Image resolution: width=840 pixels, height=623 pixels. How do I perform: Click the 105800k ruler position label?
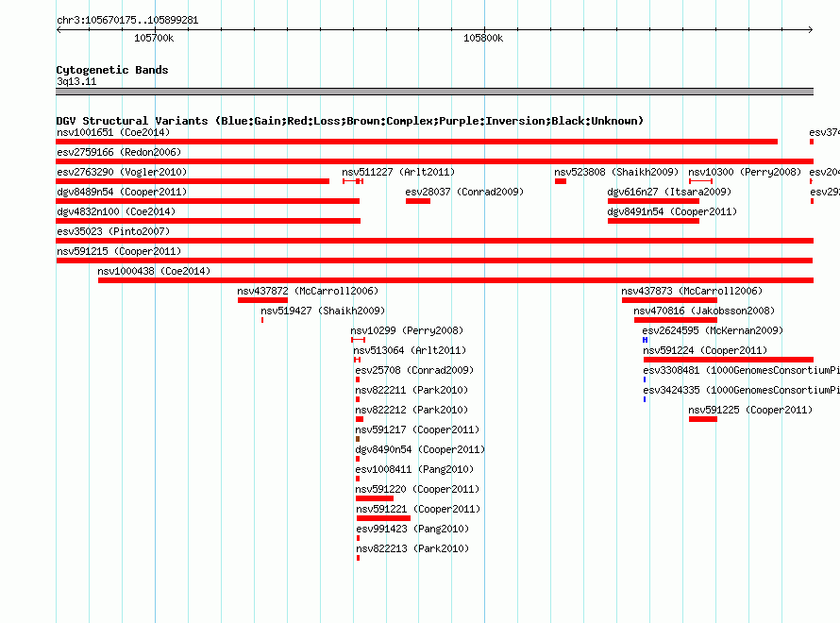[483, 38]
